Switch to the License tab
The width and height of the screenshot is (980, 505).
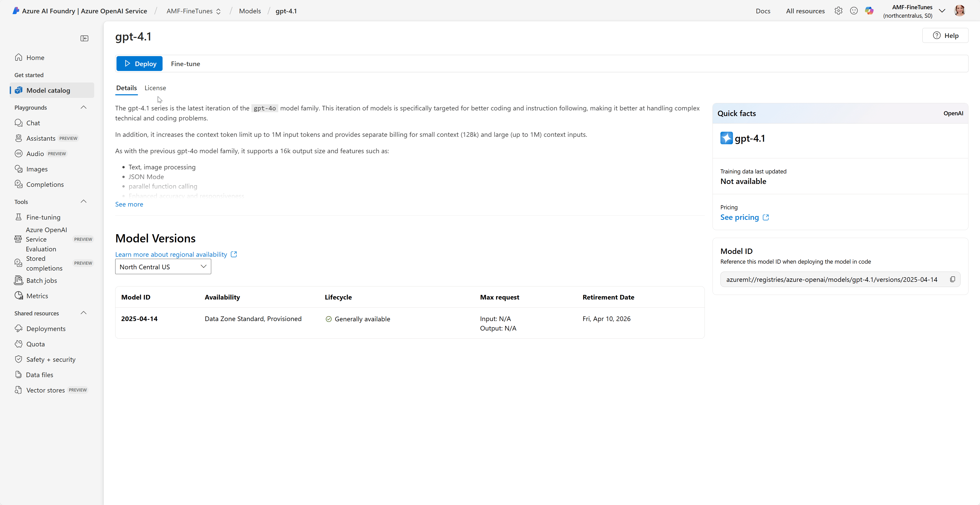point(155,88)
